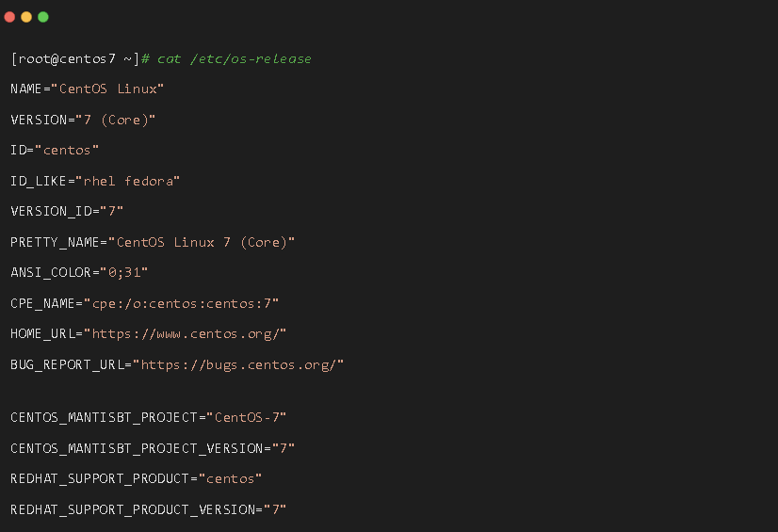This screenshot has width=778, height=532.
Task: Click the CENTOS_MANTISBT_PROJECT="CentOS-7" line
Action: (149, 417)
